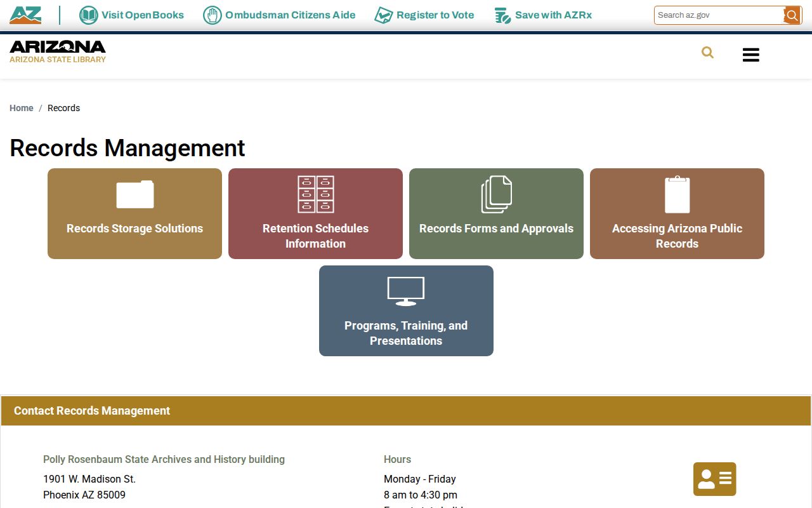Screen dimensions: 812x508
Task: Click the Hours heading
Action: coord(397,459)
